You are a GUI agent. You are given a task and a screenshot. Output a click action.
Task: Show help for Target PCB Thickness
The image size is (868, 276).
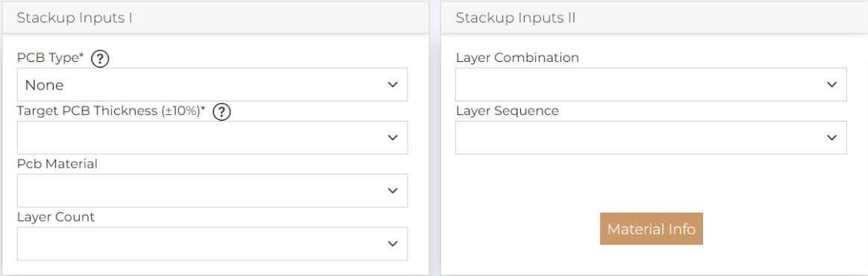[x=222, y=112]
